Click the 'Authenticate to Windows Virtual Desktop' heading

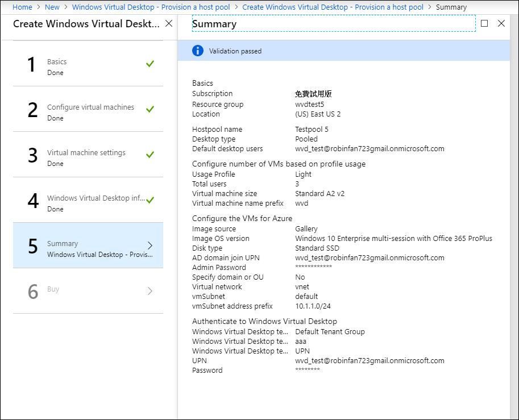coord(264,321)
